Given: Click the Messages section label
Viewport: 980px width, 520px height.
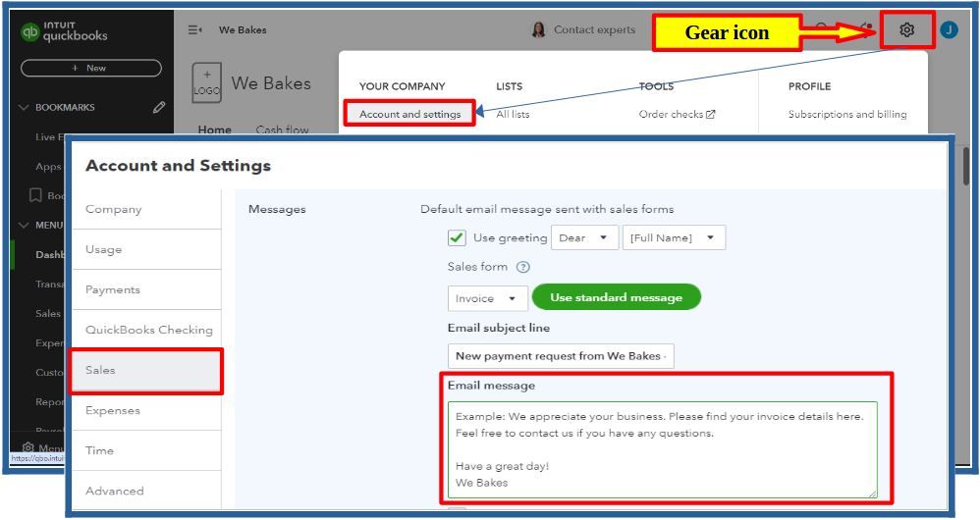Looking at the screenshot, I should point(277,209).
